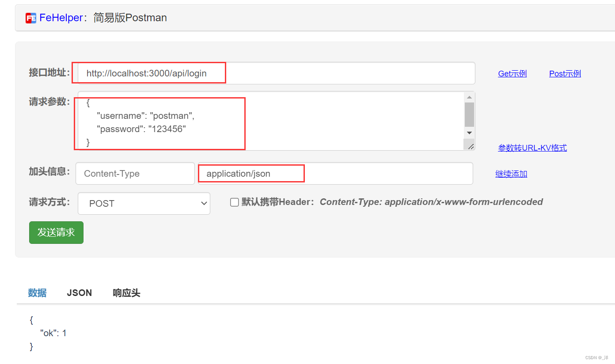Open the FeHelper title link
This screenshot has width=615, height=364.
pos(61,18)
